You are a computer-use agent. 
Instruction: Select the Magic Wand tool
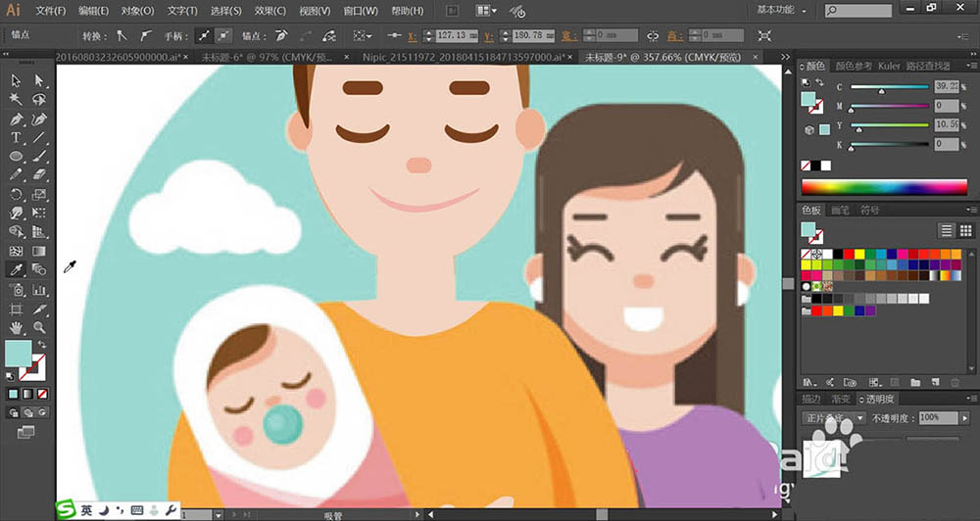tap(16, 99)
